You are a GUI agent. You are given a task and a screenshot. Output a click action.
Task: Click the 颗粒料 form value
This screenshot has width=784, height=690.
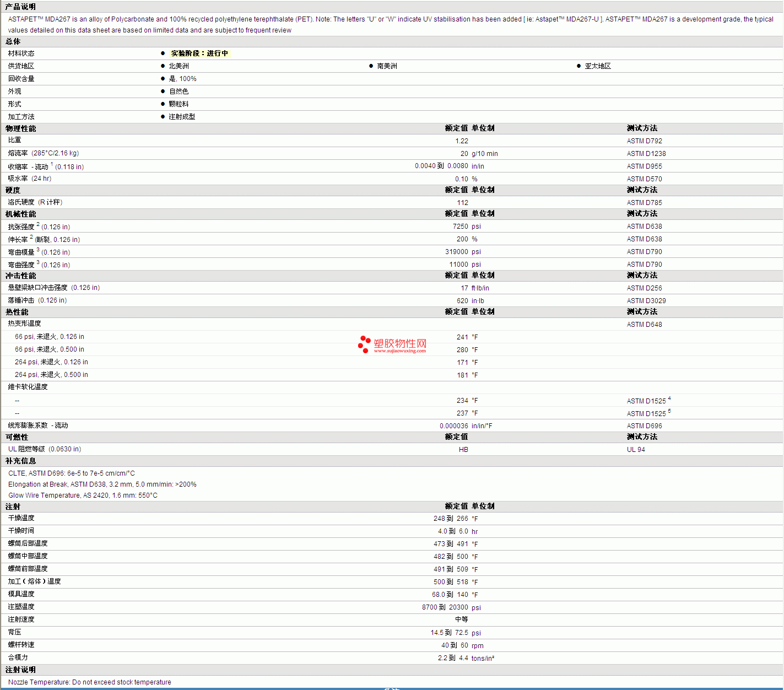pos(179,104)
